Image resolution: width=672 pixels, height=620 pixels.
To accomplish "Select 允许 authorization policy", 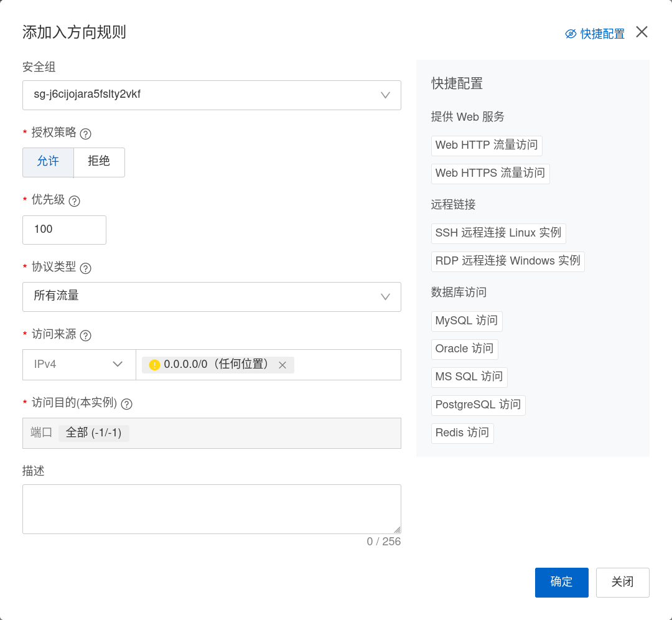I will (x=48, y=162).
